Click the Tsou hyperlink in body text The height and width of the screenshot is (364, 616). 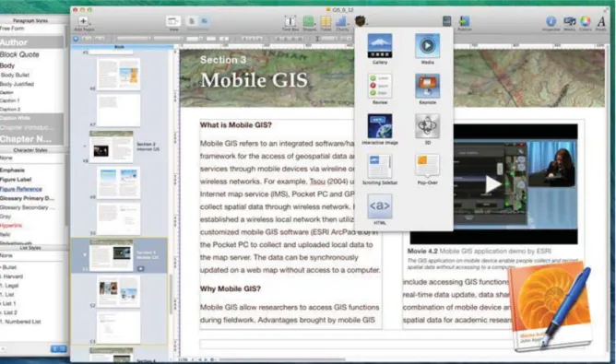[317, 182]
